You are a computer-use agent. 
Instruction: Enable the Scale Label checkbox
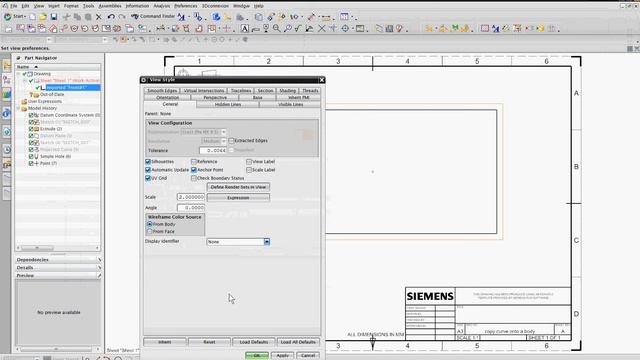pos(249,170)
